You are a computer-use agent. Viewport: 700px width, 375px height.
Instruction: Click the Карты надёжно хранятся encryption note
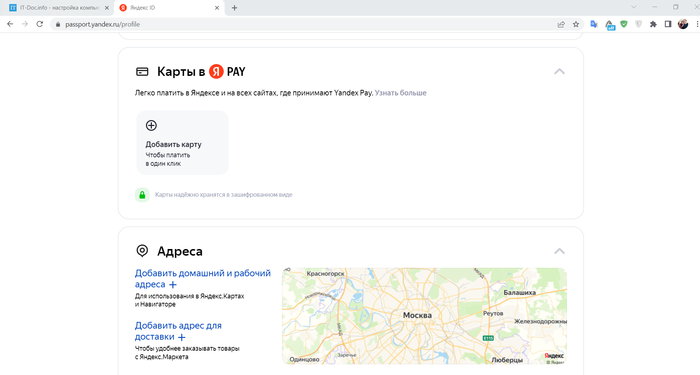click(223, 195)
